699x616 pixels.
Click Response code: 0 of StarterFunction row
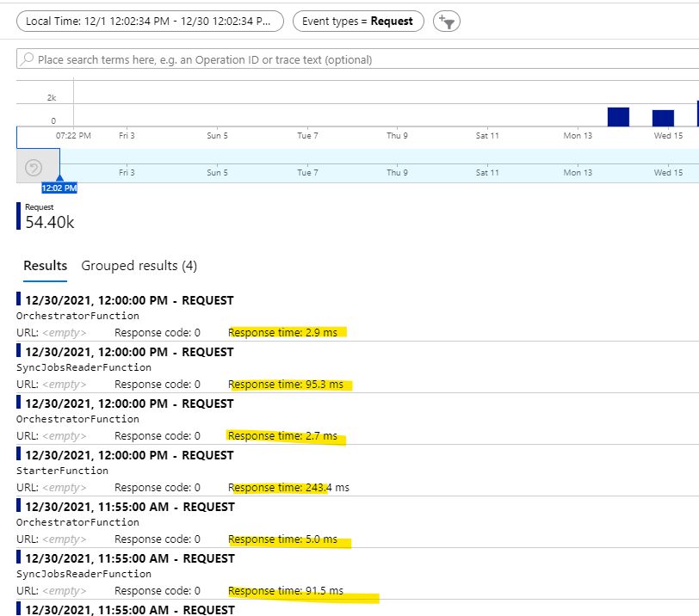158,488
